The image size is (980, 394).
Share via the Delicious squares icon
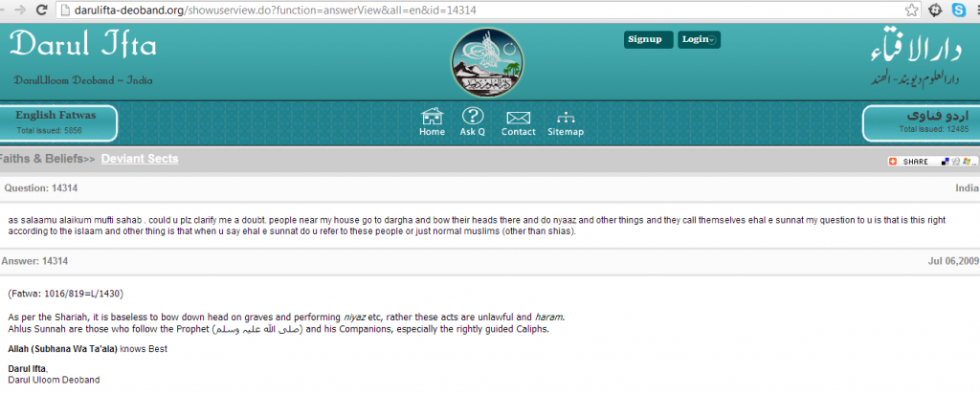[946, 161]
